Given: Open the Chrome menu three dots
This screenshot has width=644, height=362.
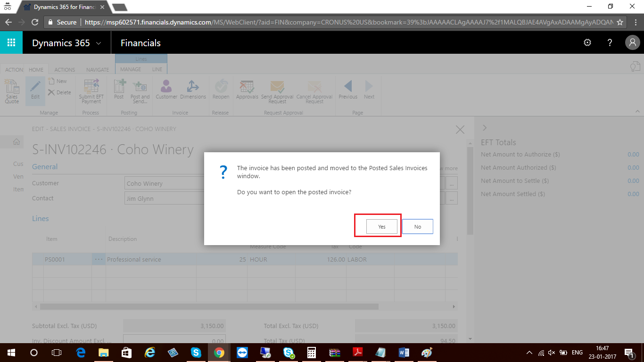Looking at the screenshot, I should click(x=635, y=22).
